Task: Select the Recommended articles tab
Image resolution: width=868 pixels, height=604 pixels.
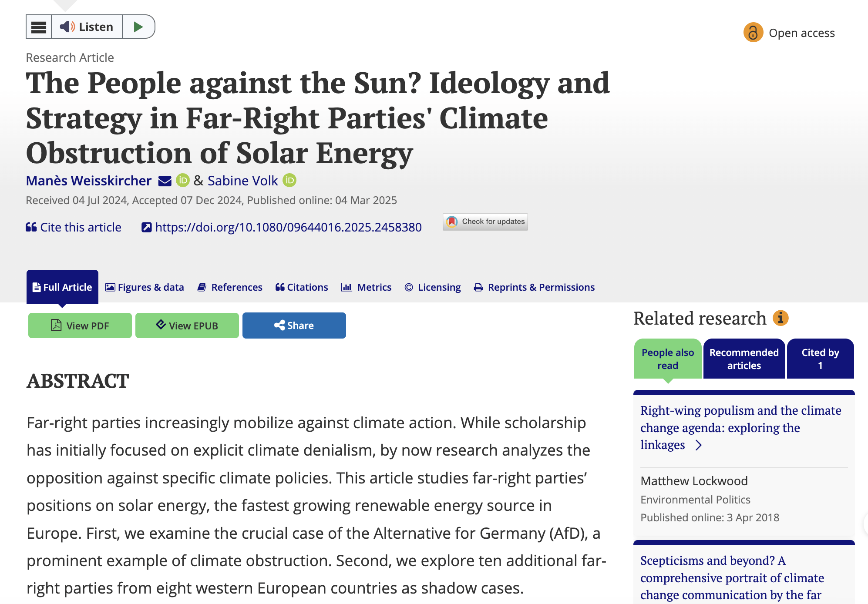Action: click(744, 359)
